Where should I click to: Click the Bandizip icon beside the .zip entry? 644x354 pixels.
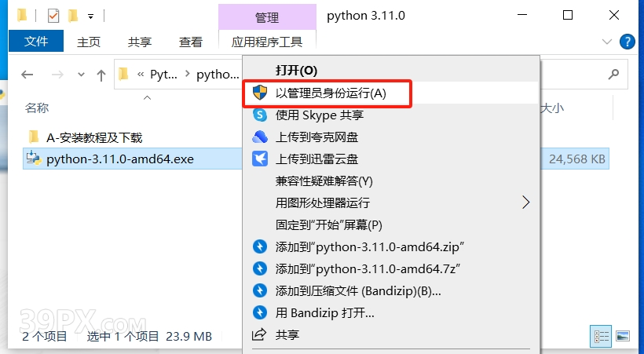(260, 246)
